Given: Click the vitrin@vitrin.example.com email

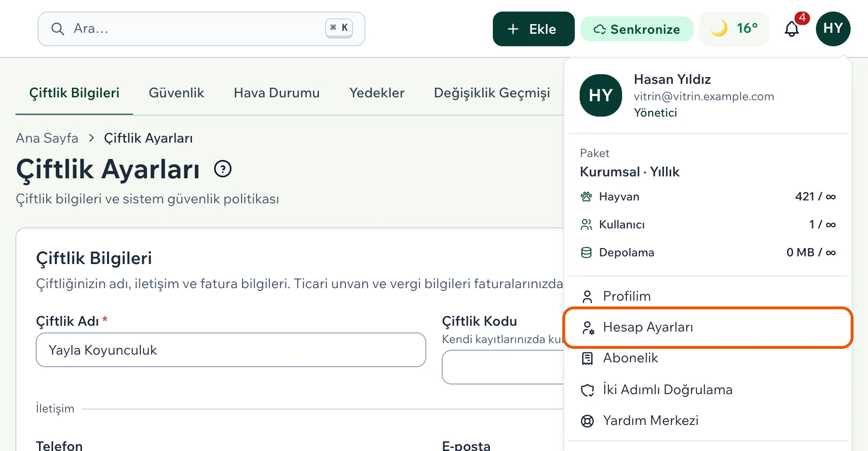Looking at the screenshot, I should (704, 96).
